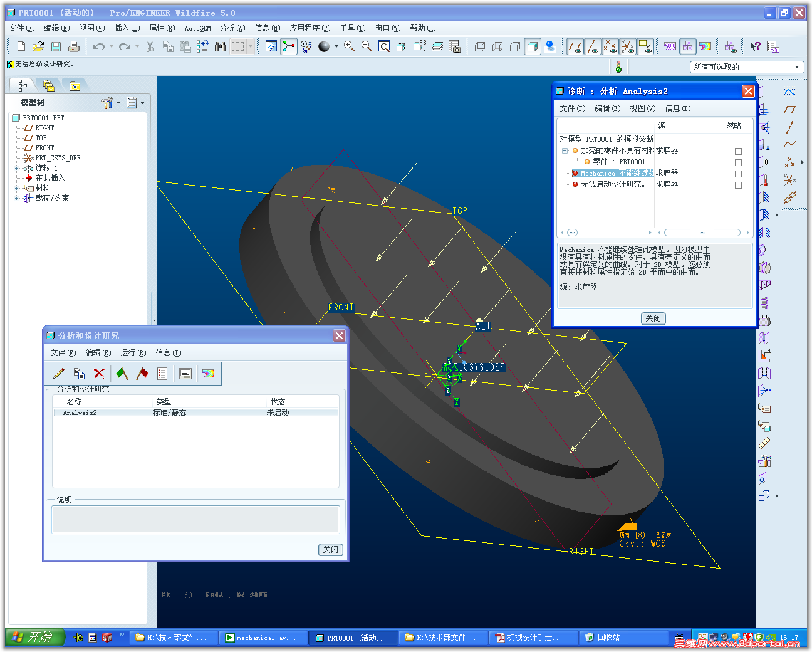Zoom in with the plus magnifier icon
Image resolution: width=812 pixels, height=652 pixels.
coord(349,46)
